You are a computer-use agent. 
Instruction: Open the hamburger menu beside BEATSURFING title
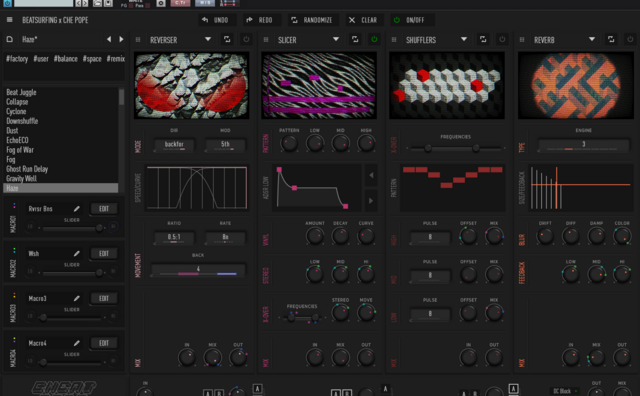[x=9, y=20]
